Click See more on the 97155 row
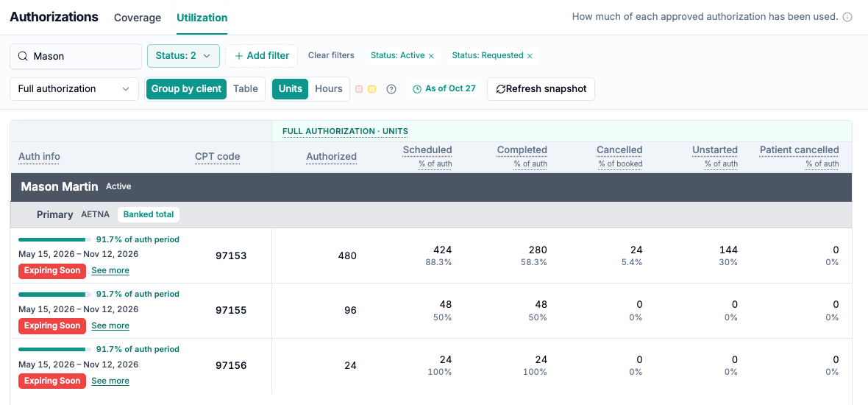Screen dimensions: 868x405 [110, 325]
